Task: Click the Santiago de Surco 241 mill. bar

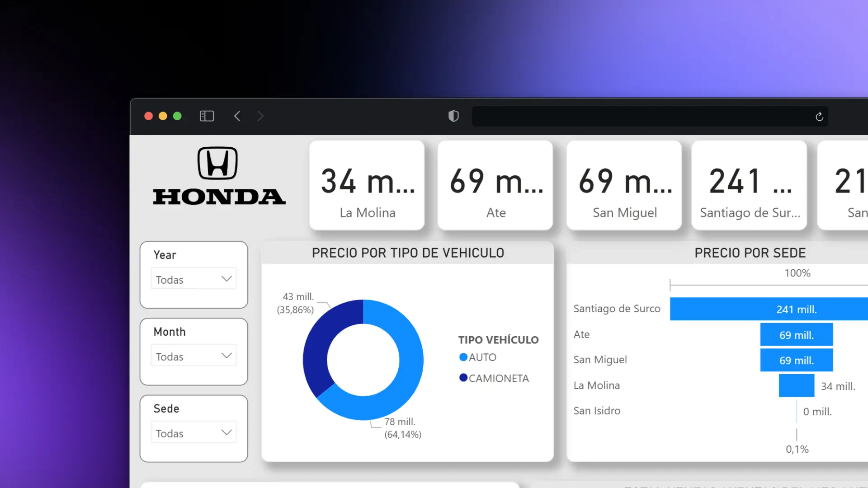Action: [x=769, y=309]
